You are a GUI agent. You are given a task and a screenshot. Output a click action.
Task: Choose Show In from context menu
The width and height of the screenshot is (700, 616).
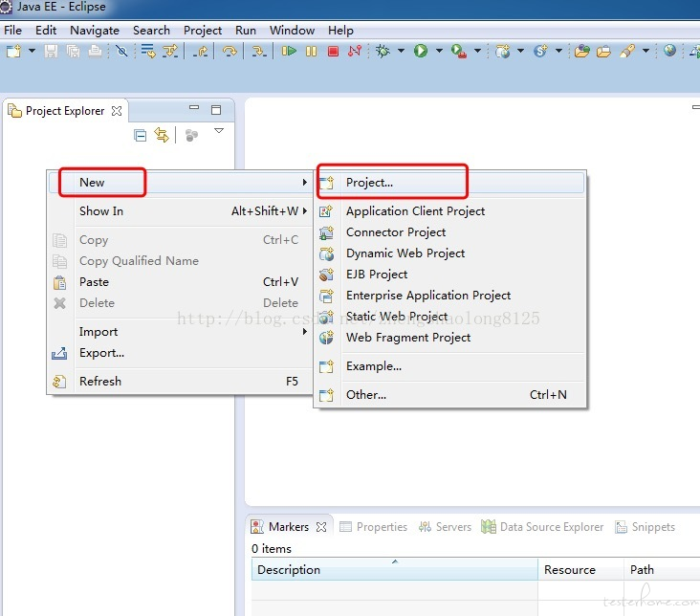click(180, 210)
